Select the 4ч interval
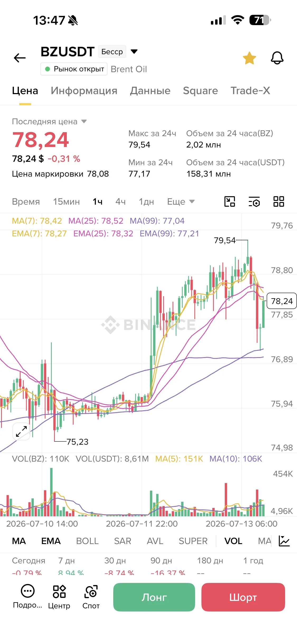 tap(120, 201)
